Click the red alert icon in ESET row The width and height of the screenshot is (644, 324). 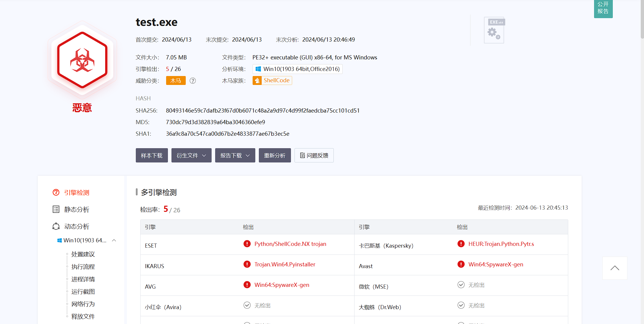pyautogui.click(x=247, y=244)
